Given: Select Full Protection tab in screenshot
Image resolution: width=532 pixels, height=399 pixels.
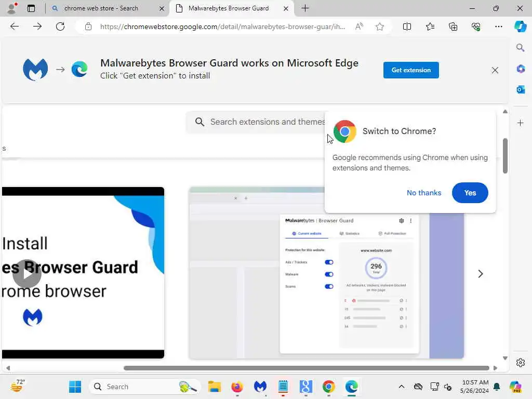Looking at the screenshot, I should tap(392, 233).
